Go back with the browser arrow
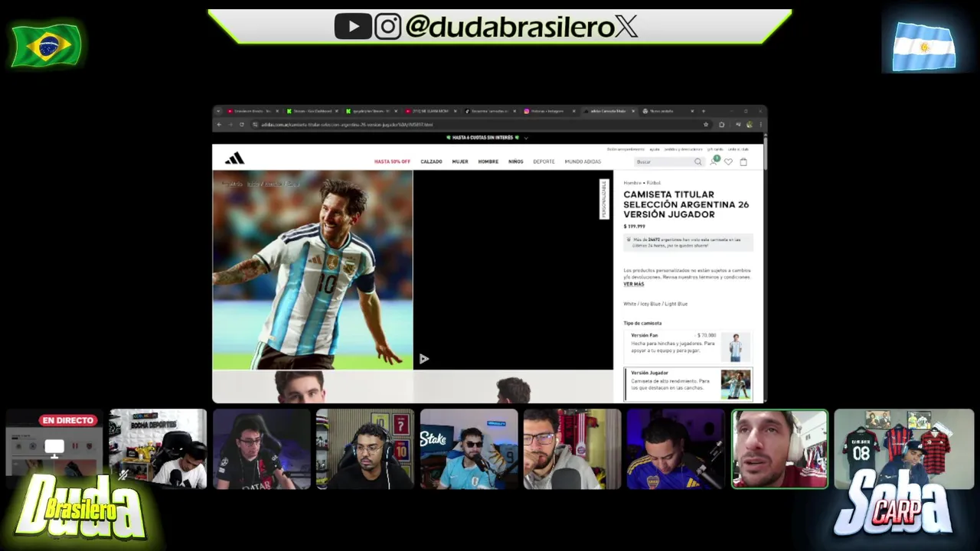The height and width of the screenshot is (551, 980). click(219, 125)
